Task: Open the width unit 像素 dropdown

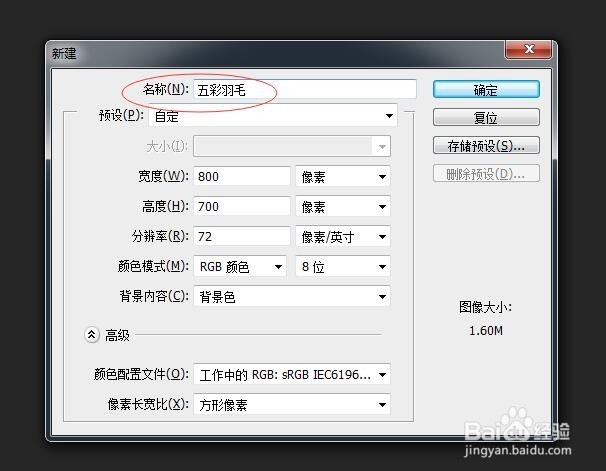Action: (343, 177)
